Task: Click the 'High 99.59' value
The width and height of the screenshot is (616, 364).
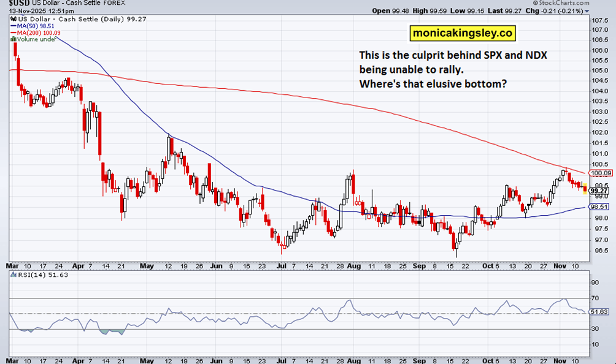Action: [x=429, y=11]
